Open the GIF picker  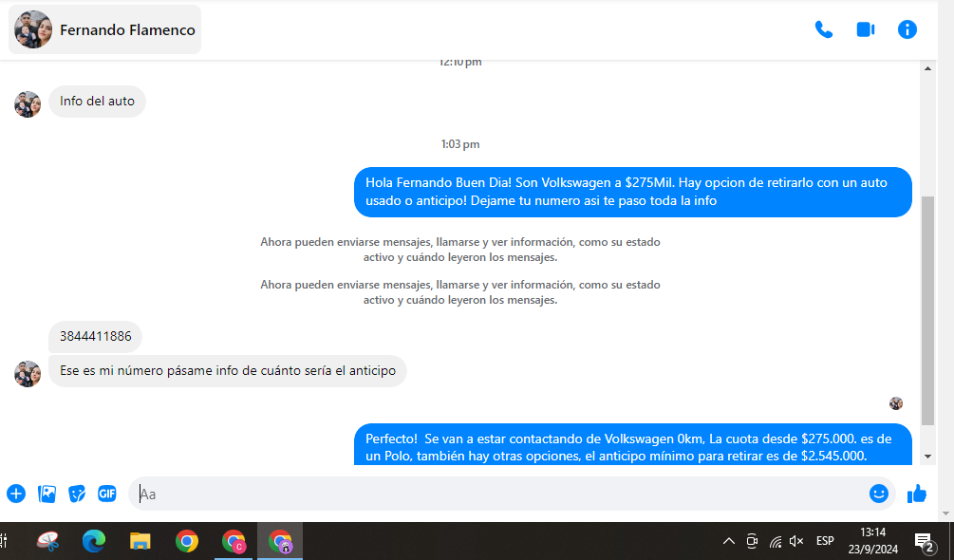[x=107, y=494]
